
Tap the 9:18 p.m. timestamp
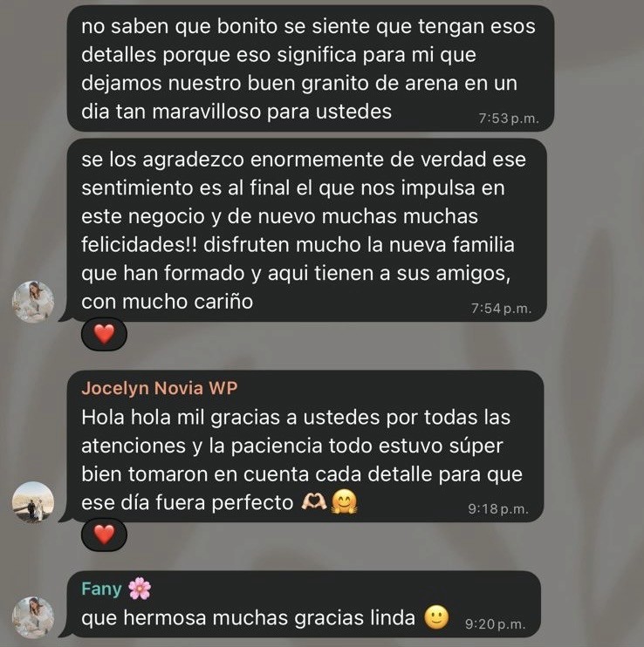tap(498, 508)
